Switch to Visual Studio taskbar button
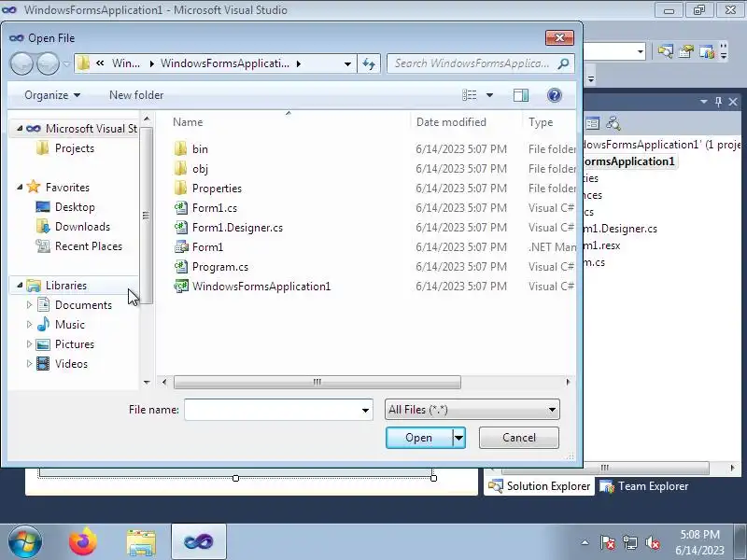This screenshot has height=560, width=747. (x=198, y=542)
